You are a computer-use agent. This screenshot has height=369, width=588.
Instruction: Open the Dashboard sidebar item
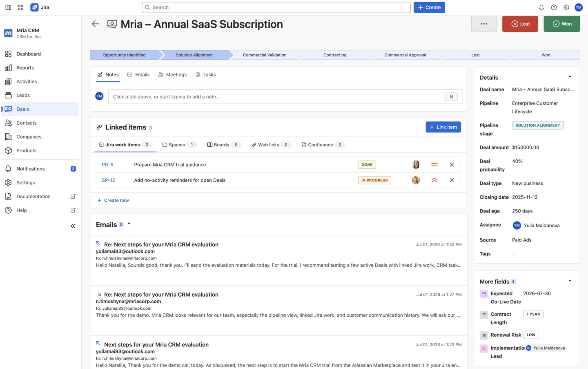click(39, 54)
